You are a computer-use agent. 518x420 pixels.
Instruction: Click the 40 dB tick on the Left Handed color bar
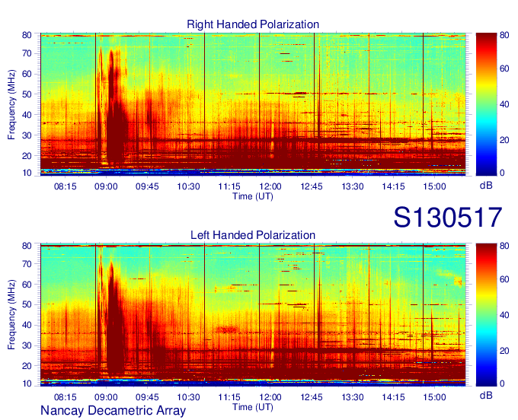tap(504, 315)
